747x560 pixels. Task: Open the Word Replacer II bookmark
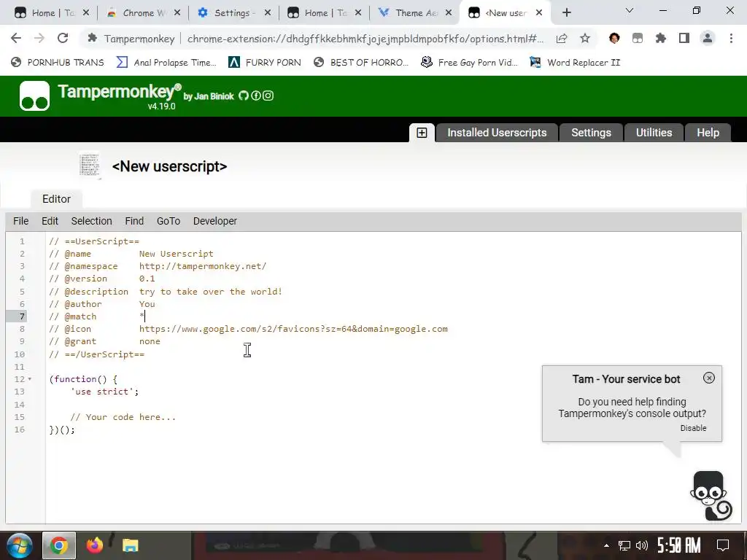point(575,63)
